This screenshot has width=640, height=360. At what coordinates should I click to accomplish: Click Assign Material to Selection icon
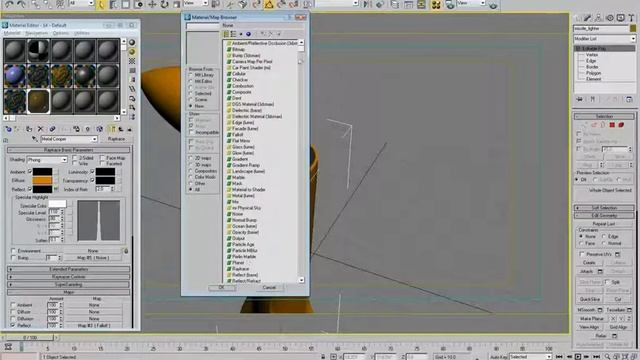29,129
